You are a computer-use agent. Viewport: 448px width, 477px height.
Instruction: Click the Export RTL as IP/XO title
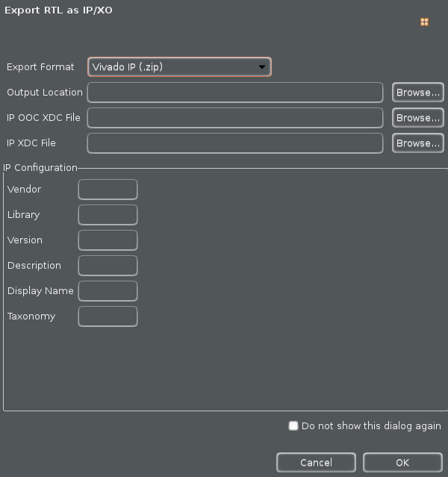(59, 10)
